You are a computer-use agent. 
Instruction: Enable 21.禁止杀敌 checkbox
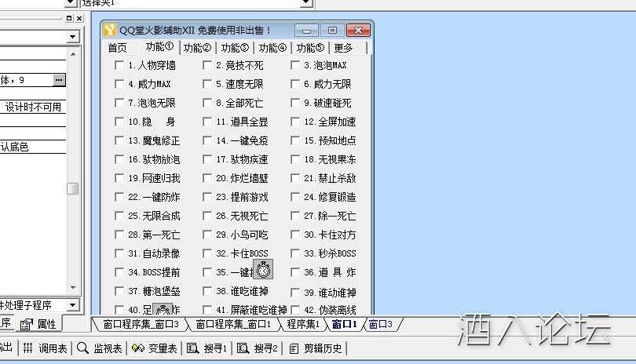pyautogui.click(x=295, y=178)
